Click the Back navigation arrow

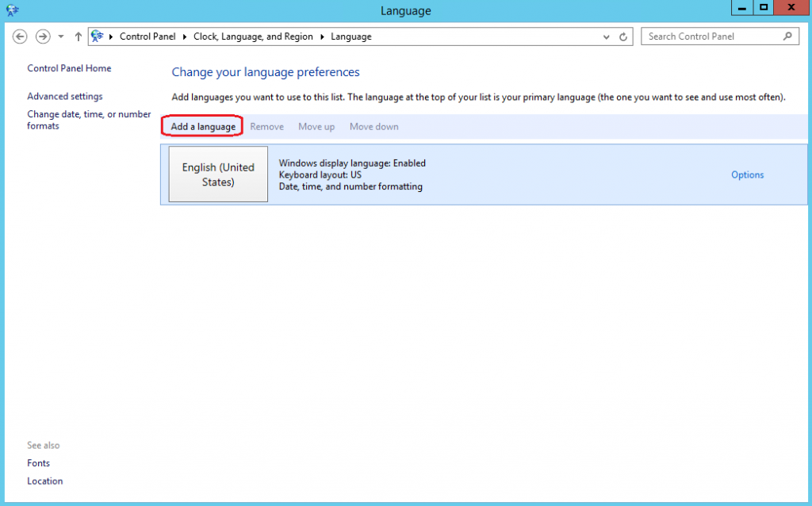tap(20, 36)
